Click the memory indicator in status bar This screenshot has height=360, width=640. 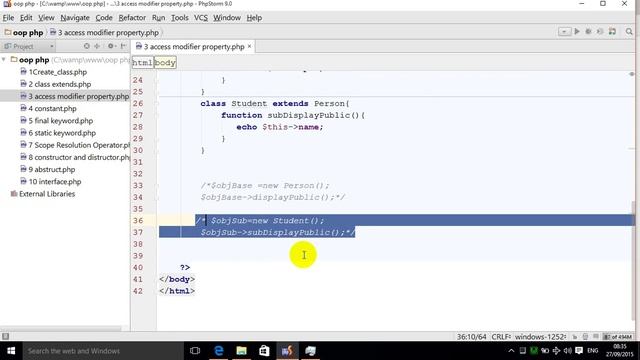[618, 337]
